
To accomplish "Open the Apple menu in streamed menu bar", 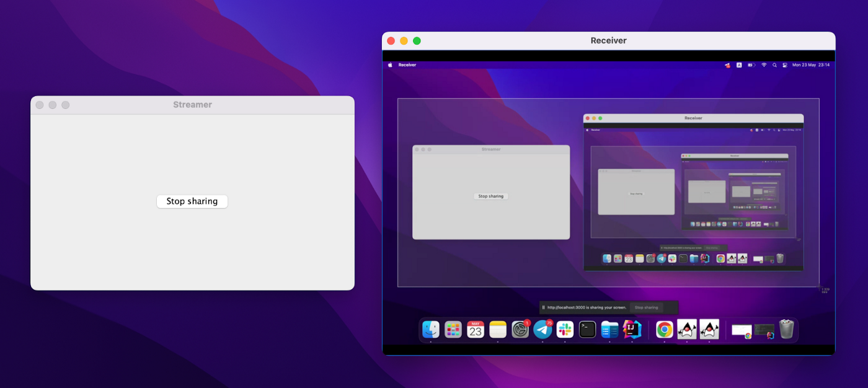I will tap(390, 65).
